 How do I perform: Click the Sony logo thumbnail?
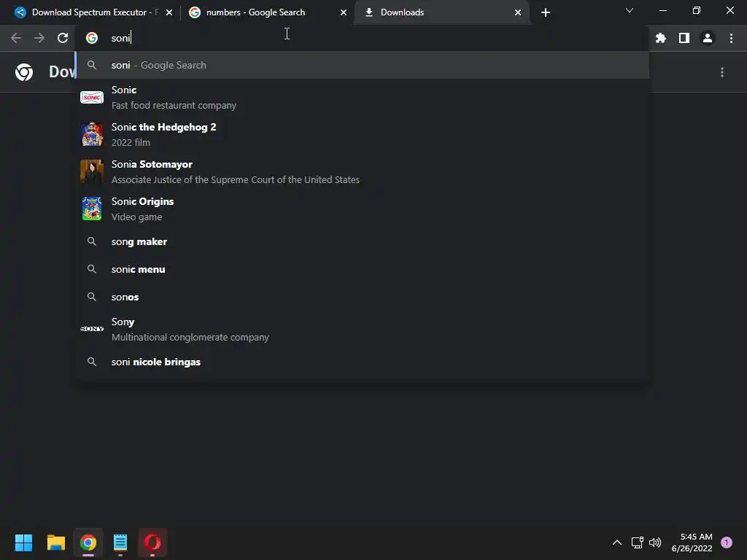(x=92, y=329)
